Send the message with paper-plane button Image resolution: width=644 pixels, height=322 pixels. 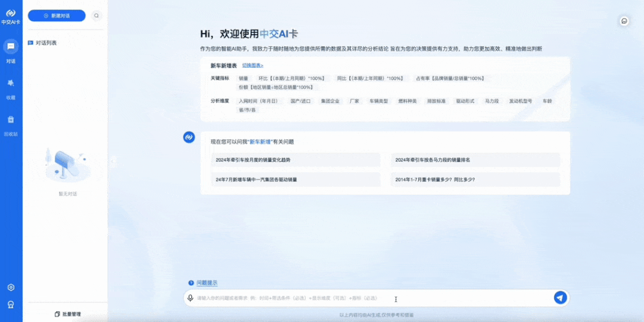560,298
